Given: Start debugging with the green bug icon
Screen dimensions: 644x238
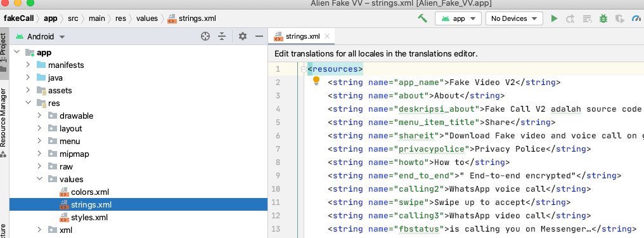Looking at the screenshot, I should 603,18.
